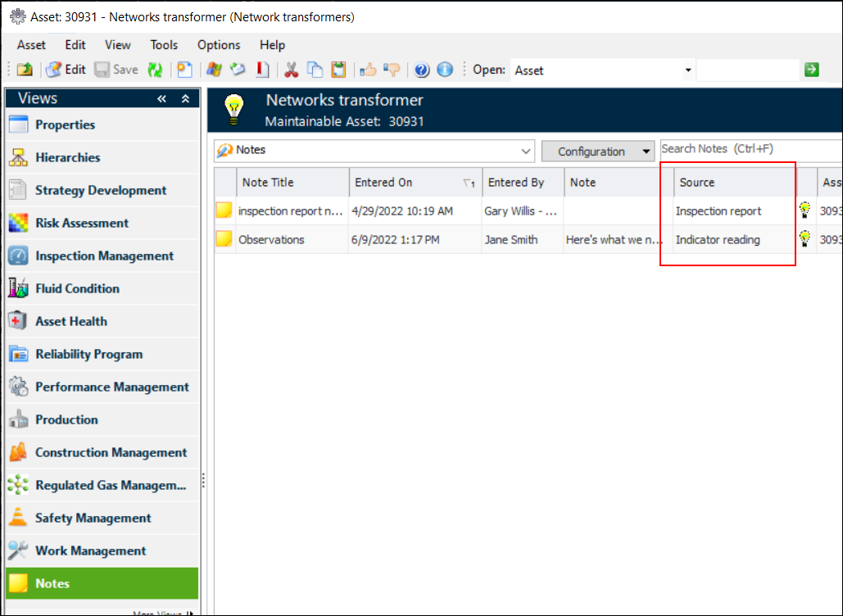The height and width of the screenshot is (616, 843).
Task: Open the Asset type dropdown next to Open
Action: pos(687,70)
